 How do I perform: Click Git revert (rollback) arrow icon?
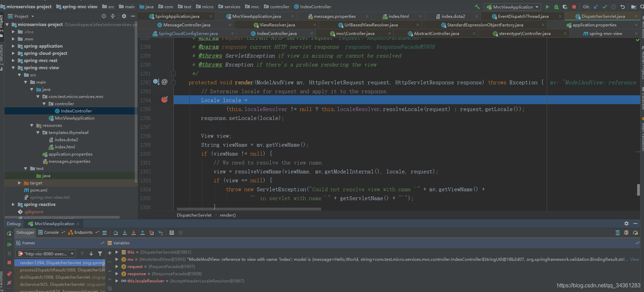pyautogui.click(x=623, y=7)
